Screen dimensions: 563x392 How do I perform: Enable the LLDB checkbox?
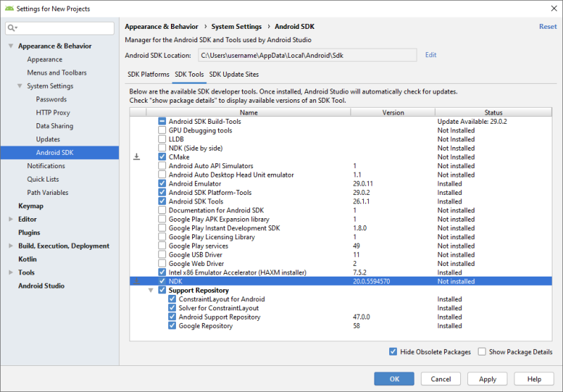pos(163,139)
